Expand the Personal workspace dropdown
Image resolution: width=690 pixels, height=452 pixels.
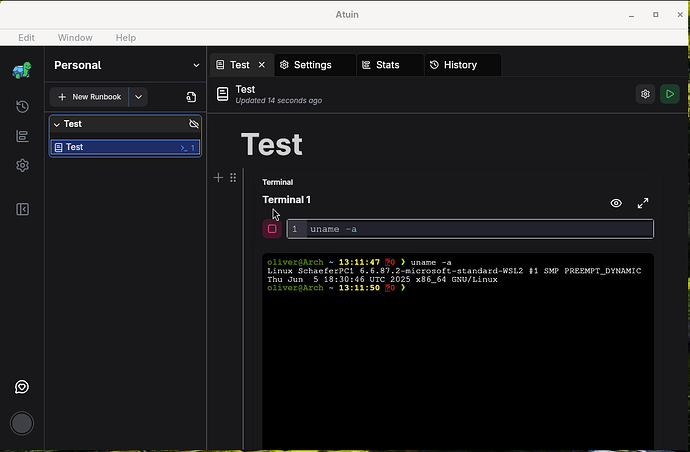[196, 65]
